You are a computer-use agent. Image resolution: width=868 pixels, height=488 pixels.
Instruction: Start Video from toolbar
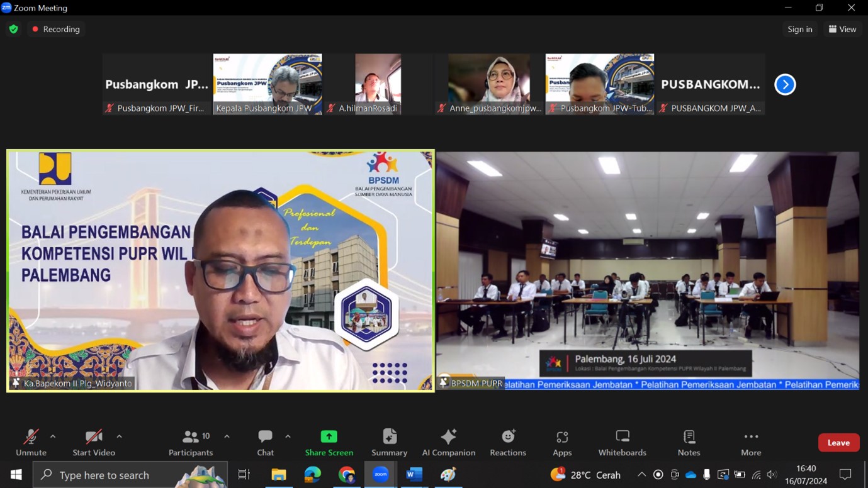click(94, 442)
